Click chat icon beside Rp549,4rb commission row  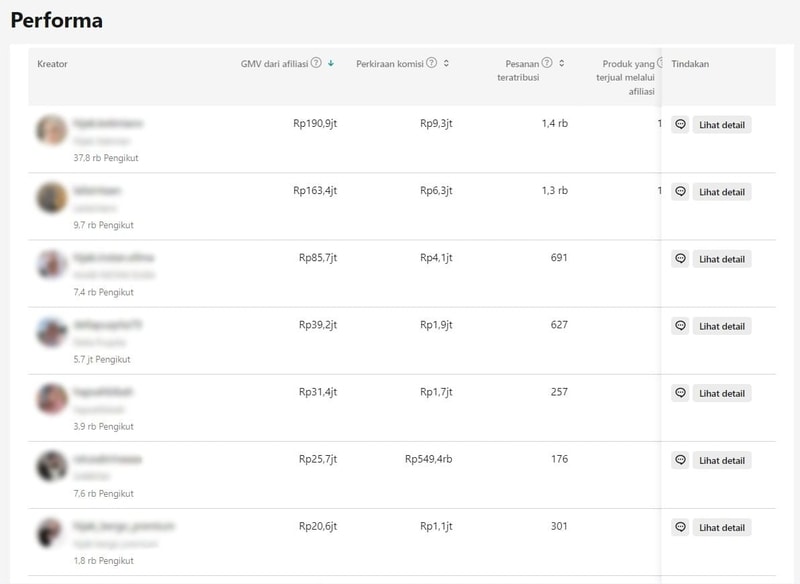pyautogui.click(x=680, y=460)
